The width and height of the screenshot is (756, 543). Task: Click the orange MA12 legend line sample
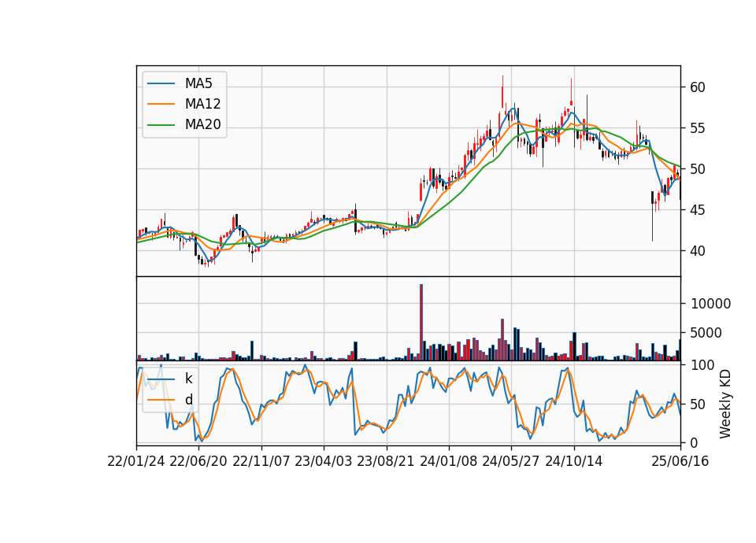[x=161, y=104]
